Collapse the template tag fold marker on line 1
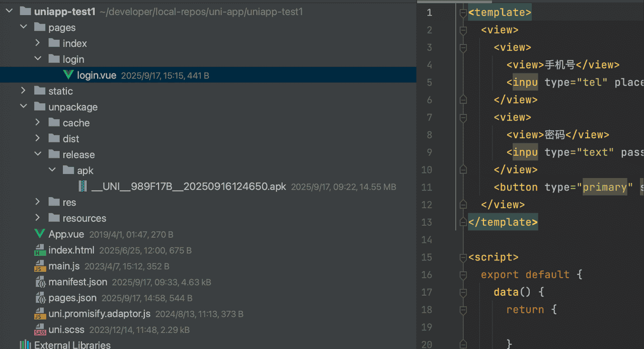The image size is (644, 349). [x=463, y=13]
